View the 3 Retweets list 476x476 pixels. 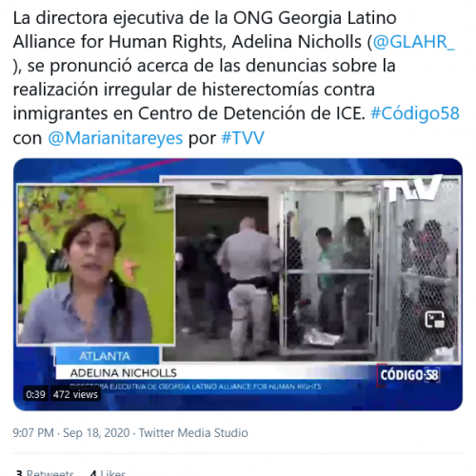[x=45, y=472]
